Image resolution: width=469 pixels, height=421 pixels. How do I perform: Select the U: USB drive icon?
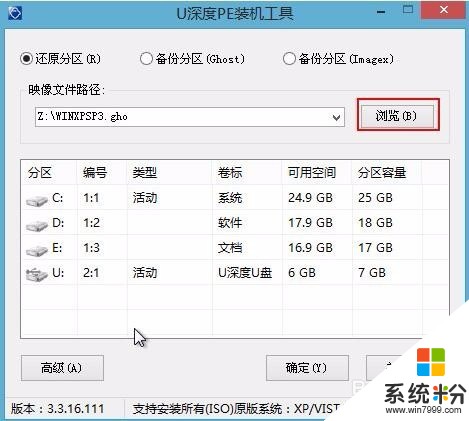[37, 275]
